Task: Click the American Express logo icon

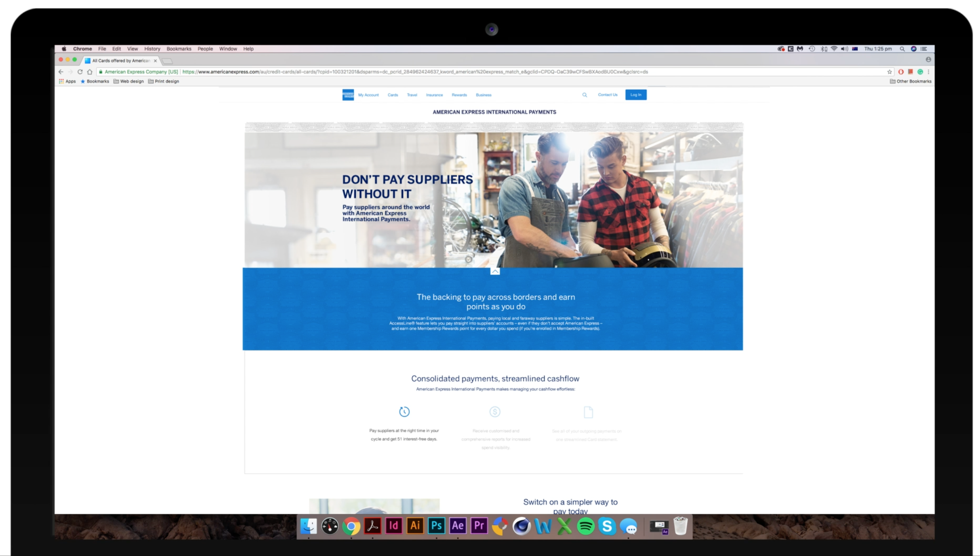Action: (x=348, y=95)
